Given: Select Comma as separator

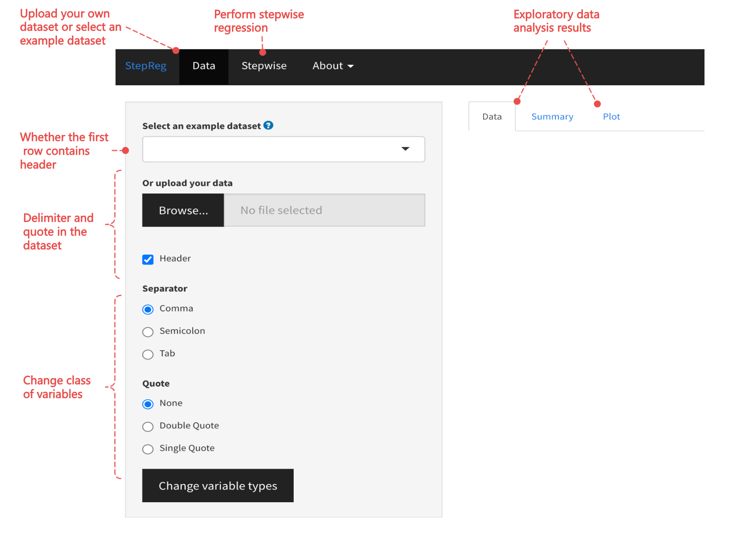Looking at the screenshot, I should 148,309.
